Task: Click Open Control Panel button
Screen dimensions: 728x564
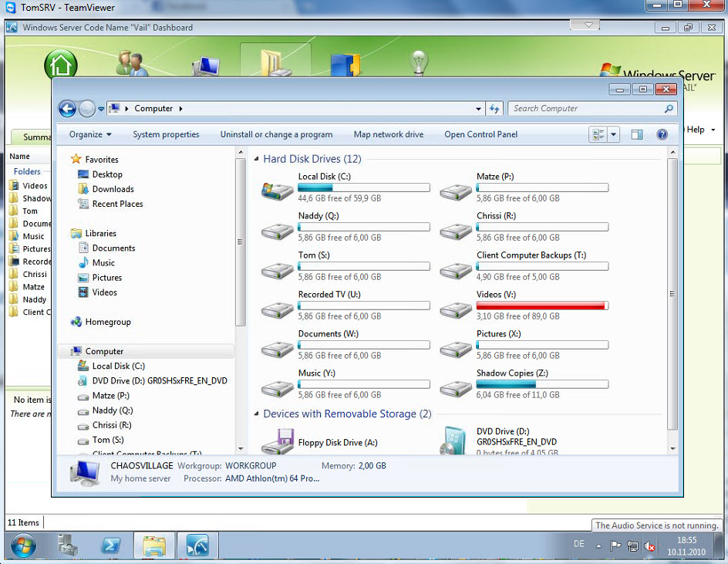Action: 481,134
